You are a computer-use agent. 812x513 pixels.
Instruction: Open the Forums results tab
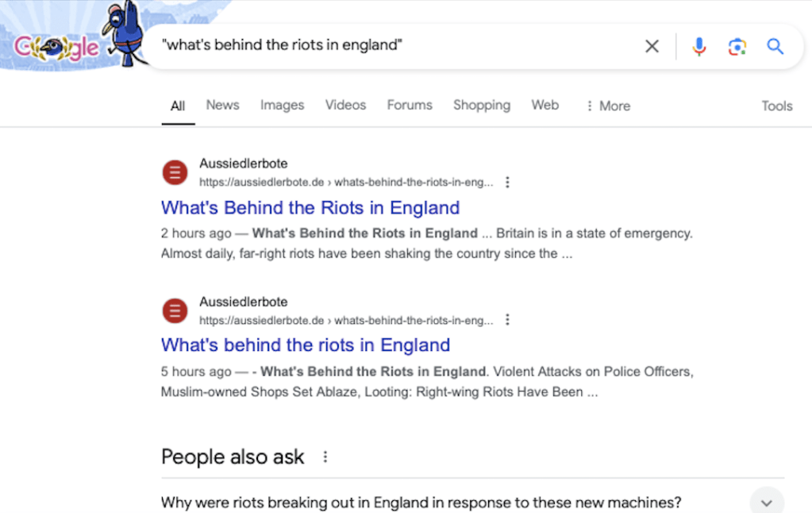(410, 105)
